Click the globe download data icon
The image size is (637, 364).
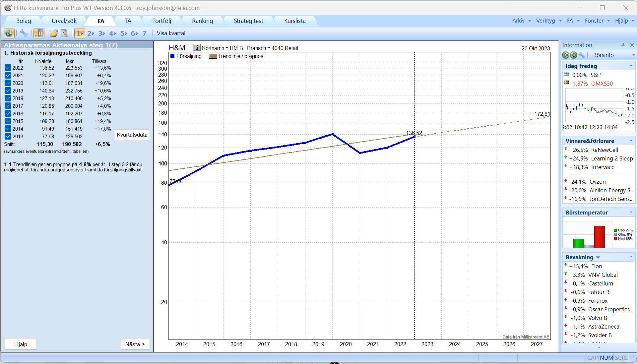click(x=9, y=33)
